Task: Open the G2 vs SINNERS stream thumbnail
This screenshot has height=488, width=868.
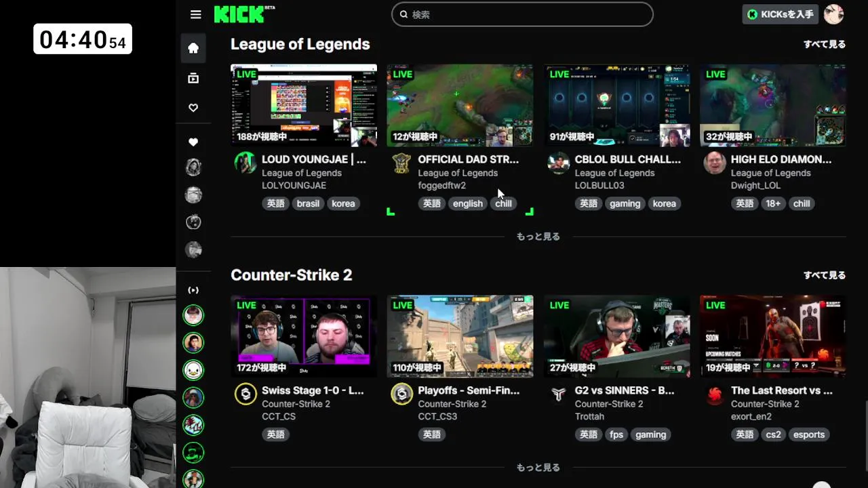Action: coord(617,336)
